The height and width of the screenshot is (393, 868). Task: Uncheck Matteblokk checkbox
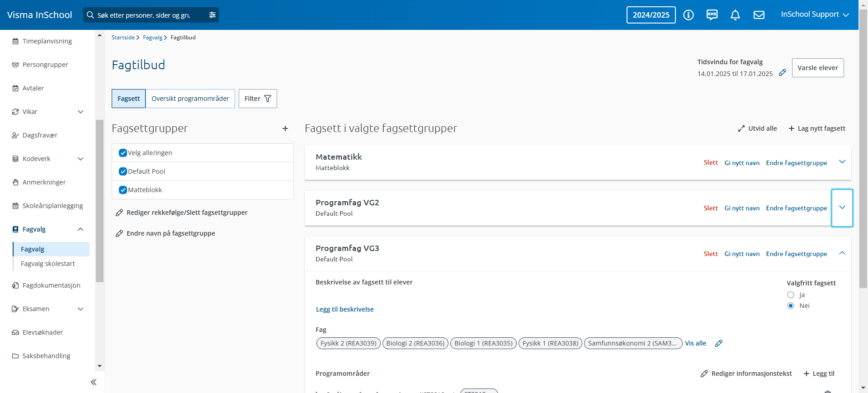coord(123,190)
